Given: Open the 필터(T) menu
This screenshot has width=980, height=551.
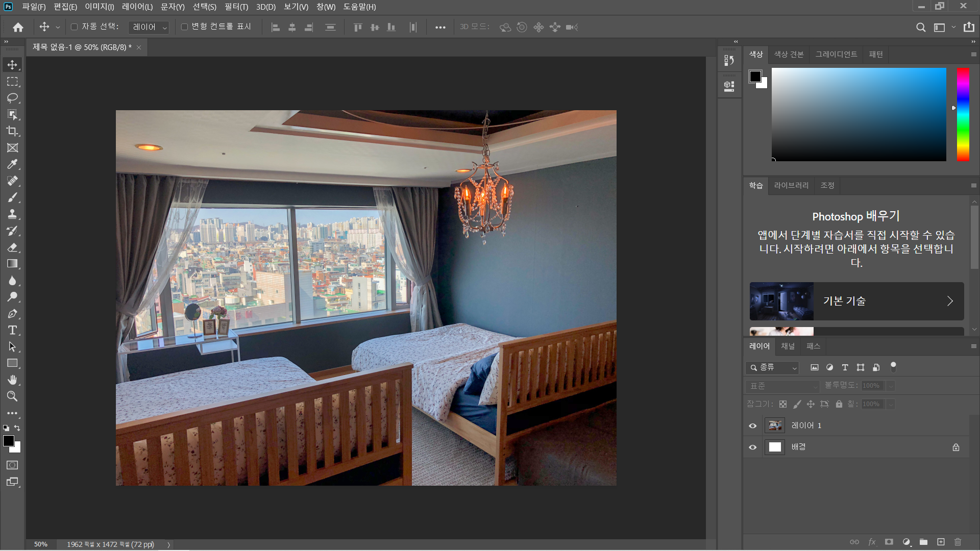Looking at the screenshot, I should [236, 7].
